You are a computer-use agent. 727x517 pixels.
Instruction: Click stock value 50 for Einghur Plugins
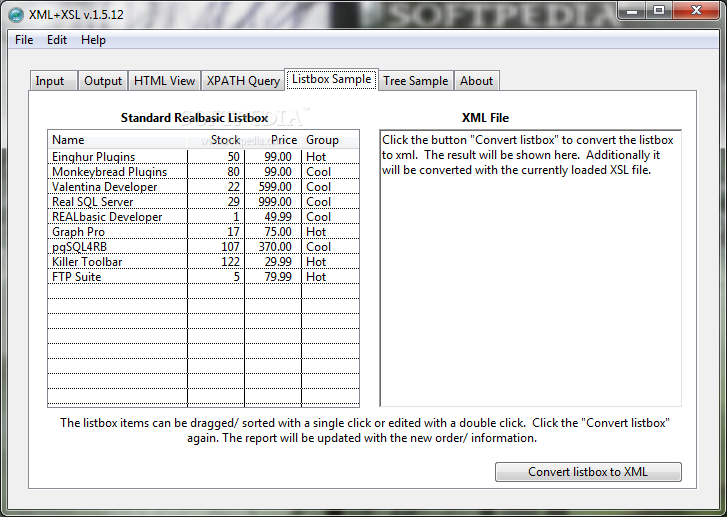tap(233, 157)
